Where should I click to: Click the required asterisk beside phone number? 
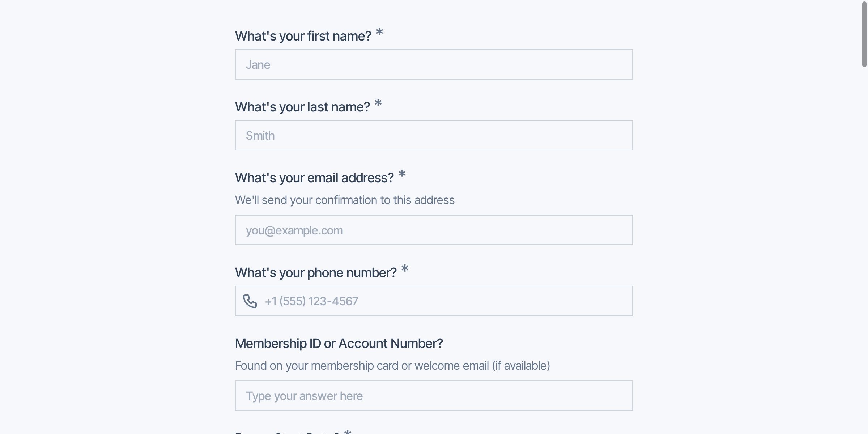point(405,269)
